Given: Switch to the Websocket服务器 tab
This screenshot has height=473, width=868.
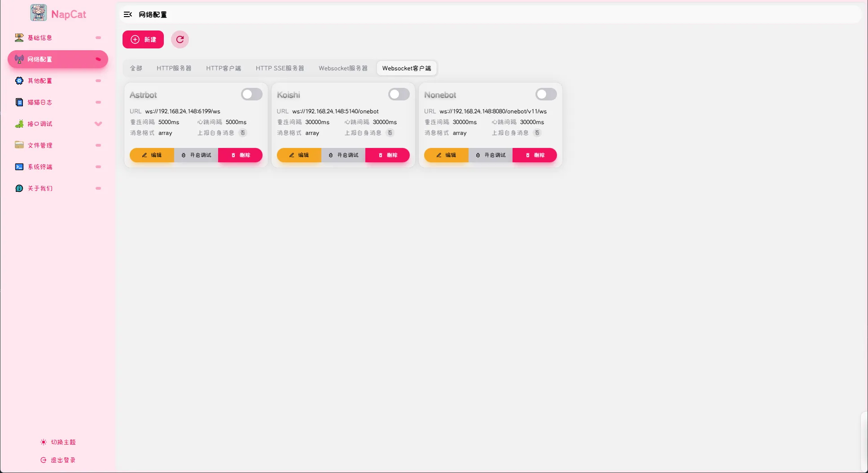Looking at the screenshot, I should click(x=343, y=68).
